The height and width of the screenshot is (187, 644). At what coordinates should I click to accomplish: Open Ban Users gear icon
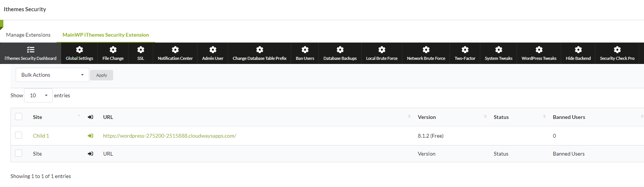[305, 49]
